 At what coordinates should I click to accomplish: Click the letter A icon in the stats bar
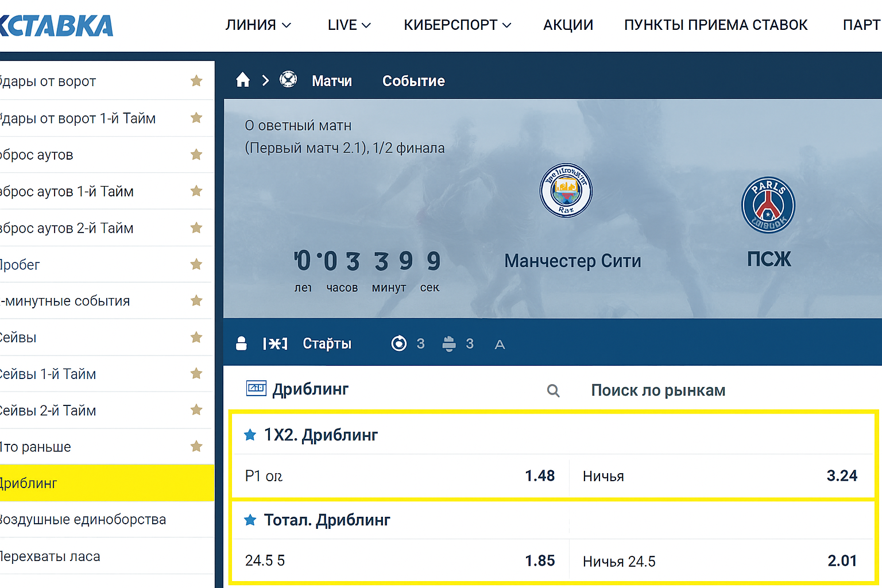tap(500, 345)
